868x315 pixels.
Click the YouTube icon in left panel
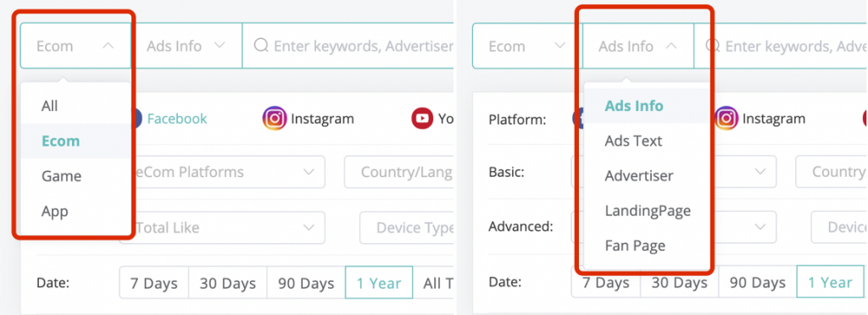pos(422,119)
